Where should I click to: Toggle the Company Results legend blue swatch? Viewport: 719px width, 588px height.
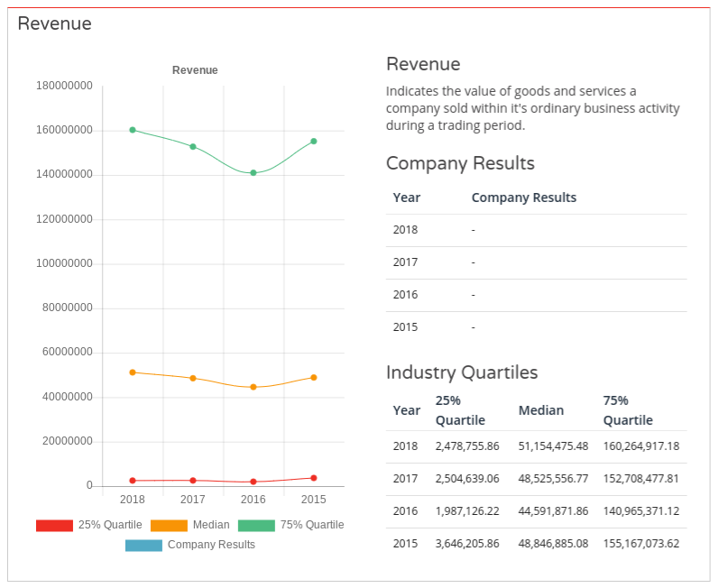(x=143, y=545)
